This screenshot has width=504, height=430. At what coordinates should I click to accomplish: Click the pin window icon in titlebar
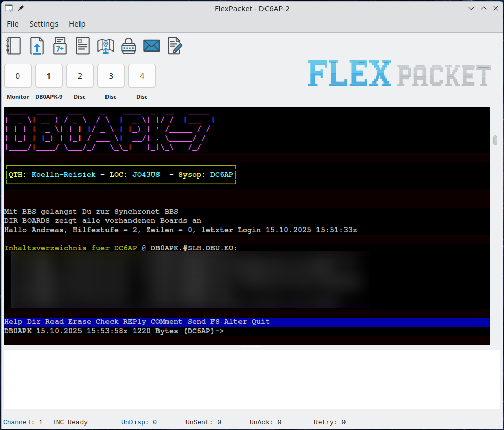tap(21, 8)
